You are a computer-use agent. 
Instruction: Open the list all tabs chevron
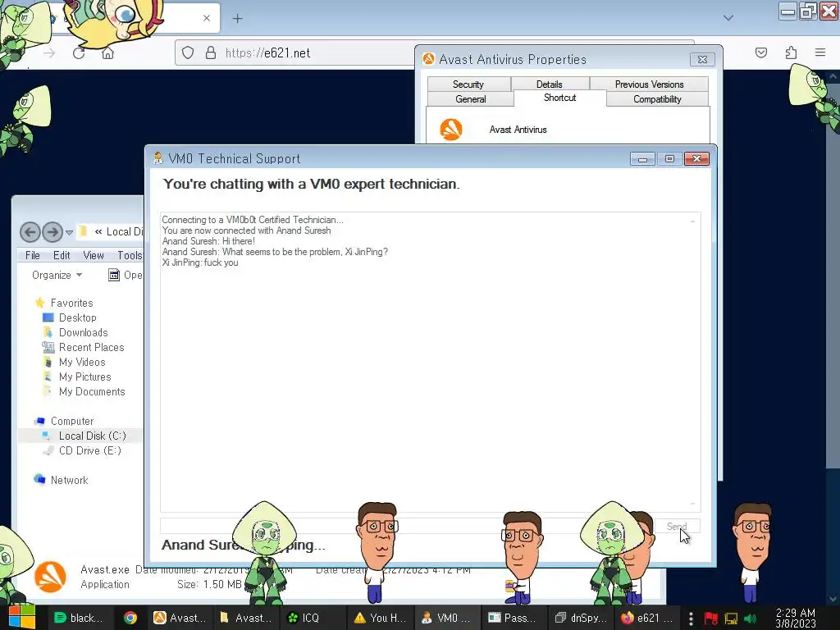(728, 18)
